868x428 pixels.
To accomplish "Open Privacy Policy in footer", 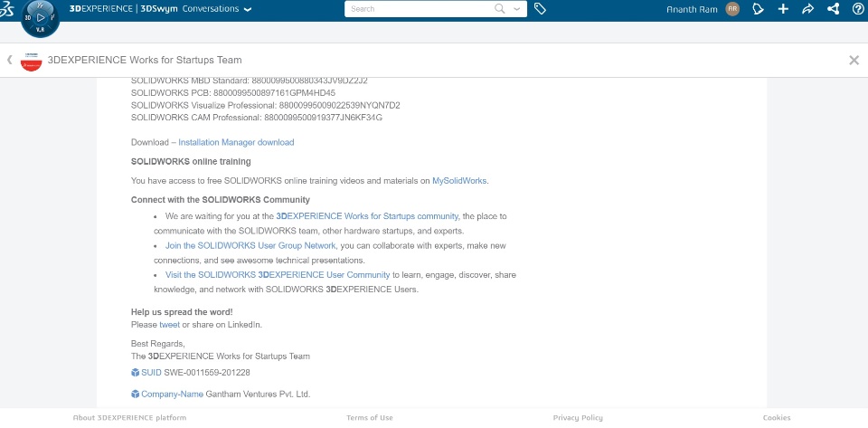I will (x=578, y=418).
